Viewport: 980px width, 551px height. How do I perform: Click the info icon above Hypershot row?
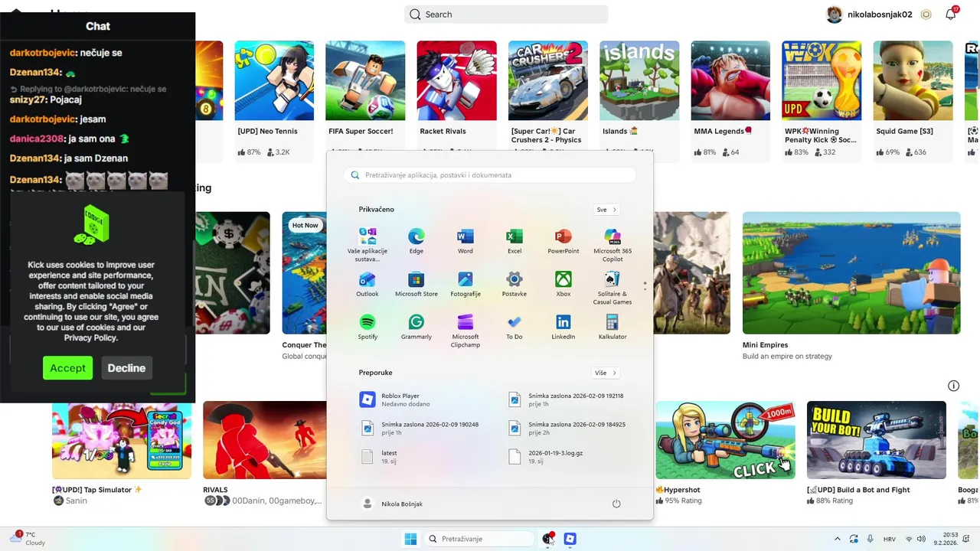(953, 386)
